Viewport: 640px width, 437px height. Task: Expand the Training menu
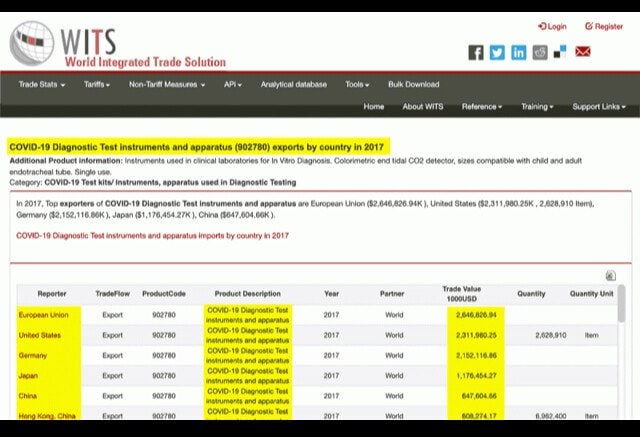(x=537, y=106)
